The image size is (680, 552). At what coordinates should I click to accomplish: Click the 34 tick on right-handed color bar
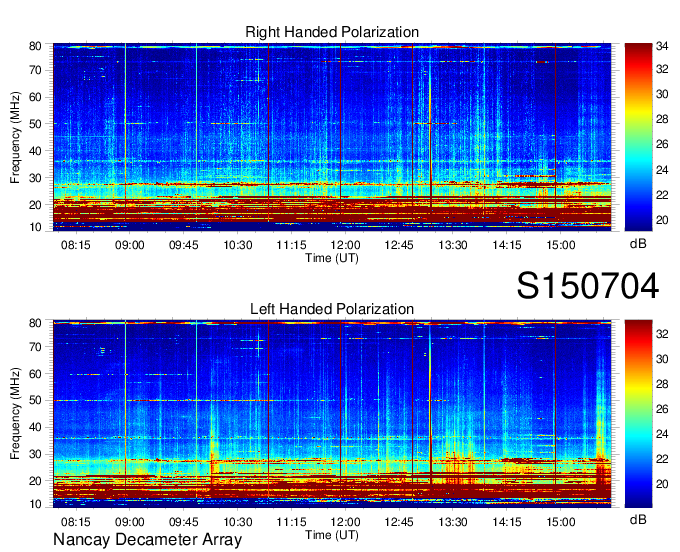(x=662, y=46)
